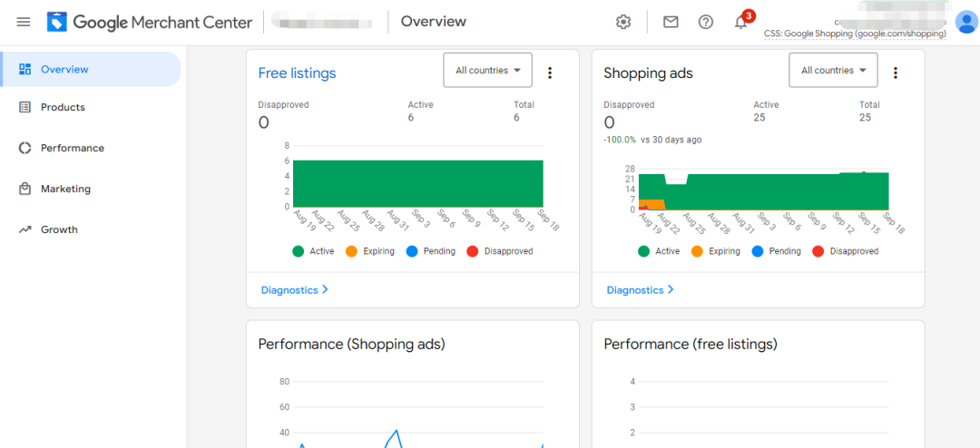This screenshot has height=448, width=980.
Task: Click the Free listings title link
Action: point(297,73)
